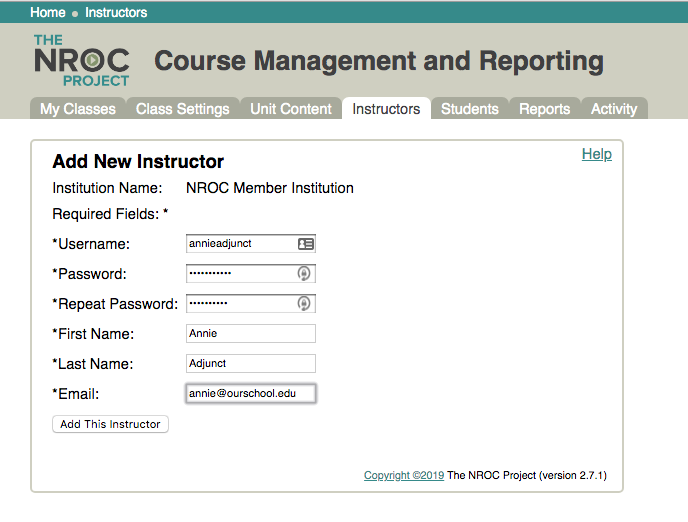Viewport: 688px width, 522px height.
Task: Click the Home breadcrumb link
Action: coord(48,12)
